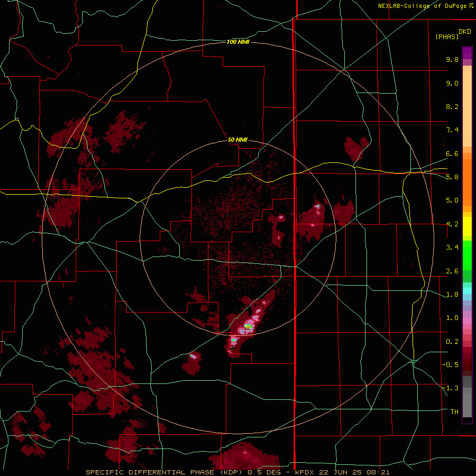Click the [PHAS] units label

click(447, 37)
